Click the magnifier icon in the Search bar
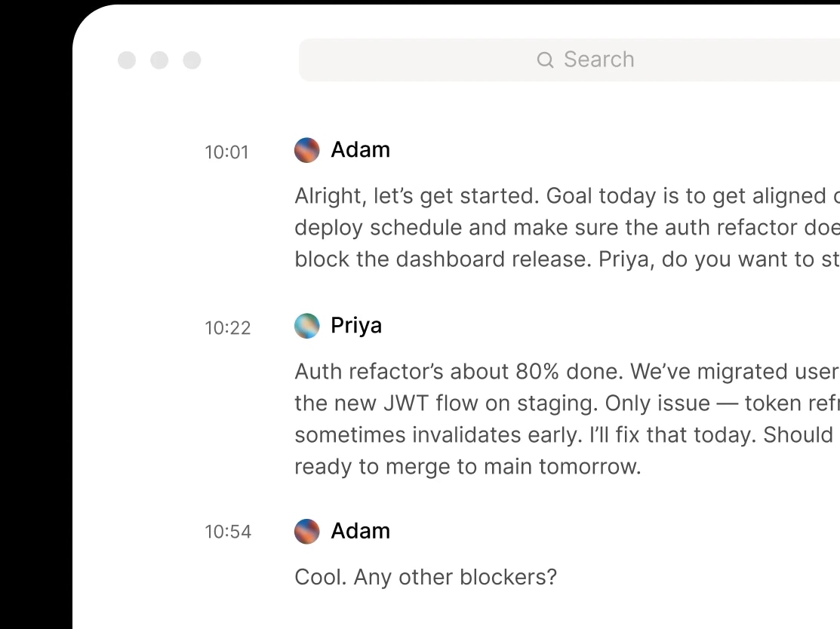Image resolution: width=840 pixels, height=629 pixels. coord(545,60)
